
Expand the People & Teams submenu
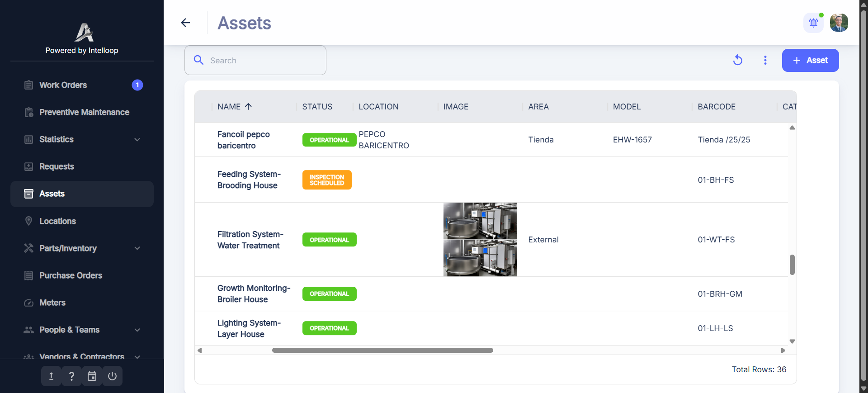137,330
